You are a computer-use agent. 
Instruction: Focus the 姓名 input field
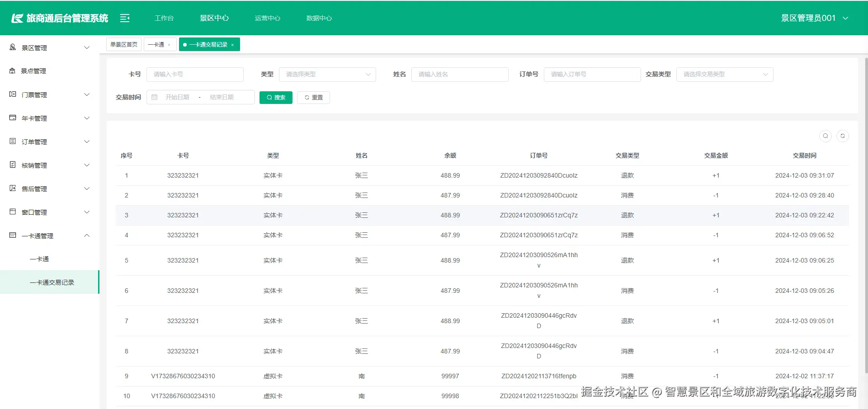point(460,74)
